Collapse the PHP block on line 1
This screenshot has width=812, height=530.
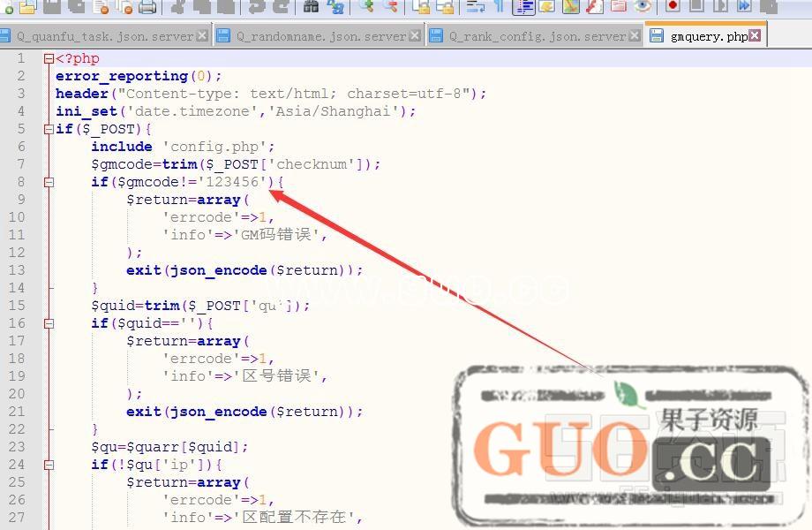[49, 59]
